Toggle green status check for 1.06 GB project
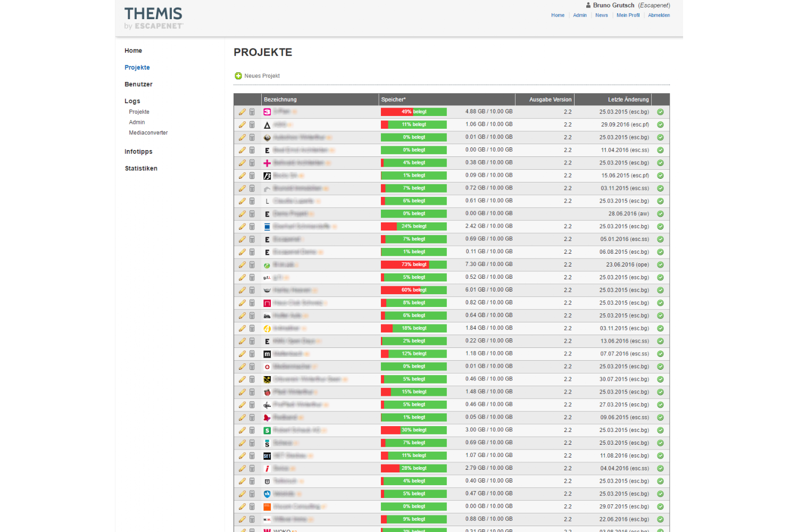The height and width of the screenshot is (532, 798). click(660, 124)
